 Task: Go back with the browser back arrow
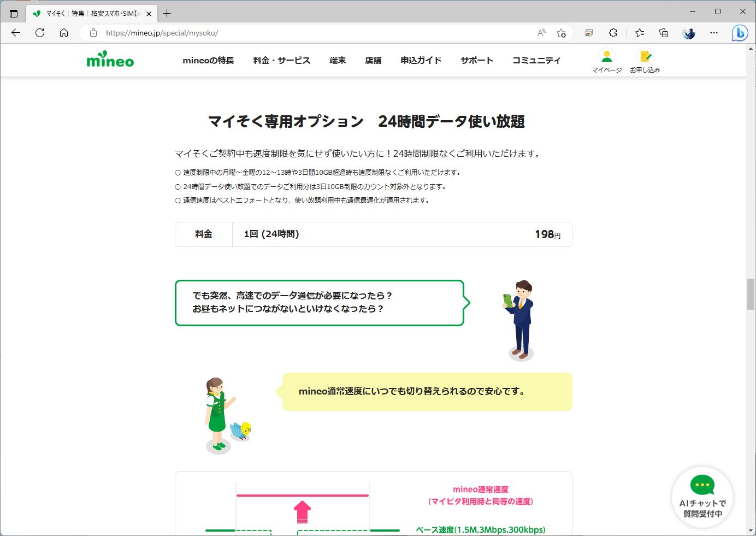click(16, 33)
